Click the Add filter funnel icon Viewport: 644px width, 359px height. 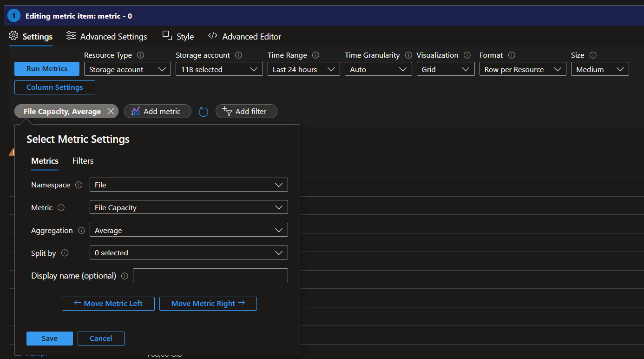[227, 111]
